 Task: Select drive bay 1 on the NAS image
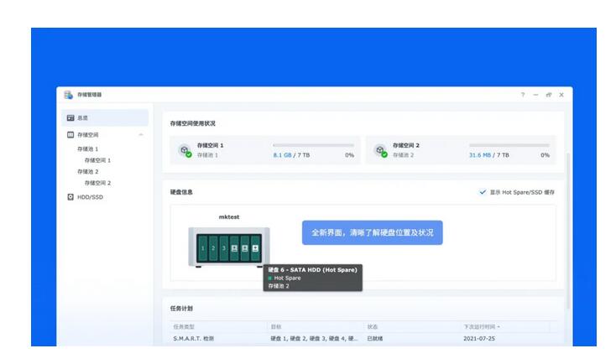202,248
